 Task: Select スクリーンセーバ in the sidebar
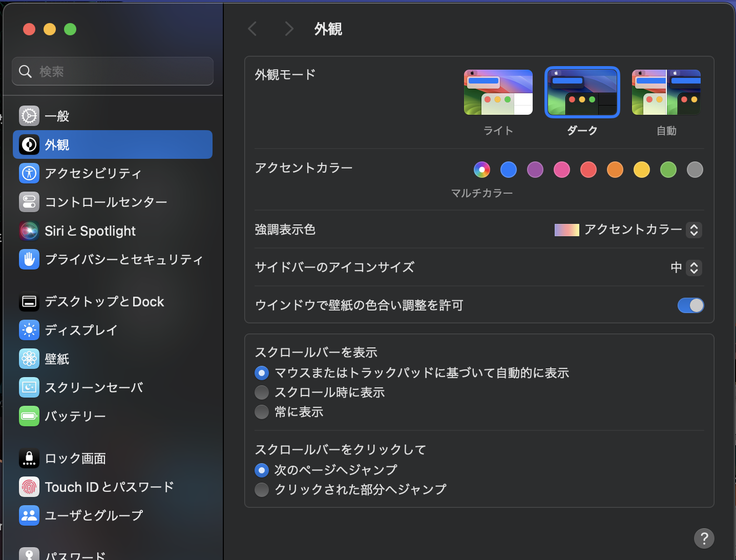(29, 387)
